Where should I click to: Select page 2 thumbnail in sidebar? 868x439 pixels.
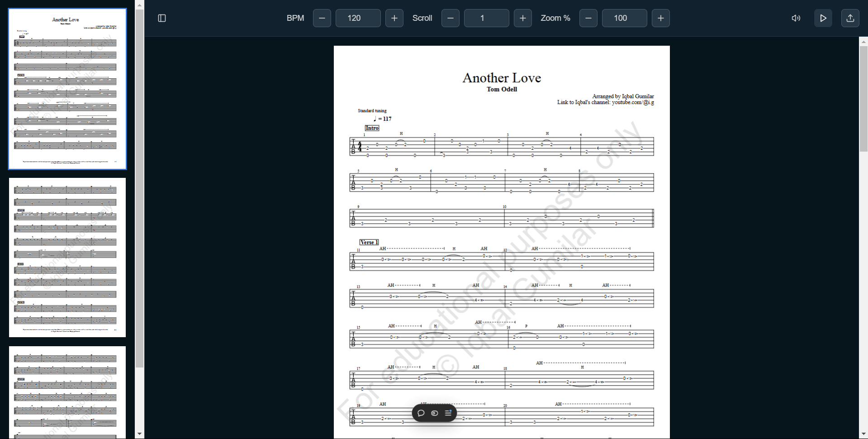(x=67, y=257)
